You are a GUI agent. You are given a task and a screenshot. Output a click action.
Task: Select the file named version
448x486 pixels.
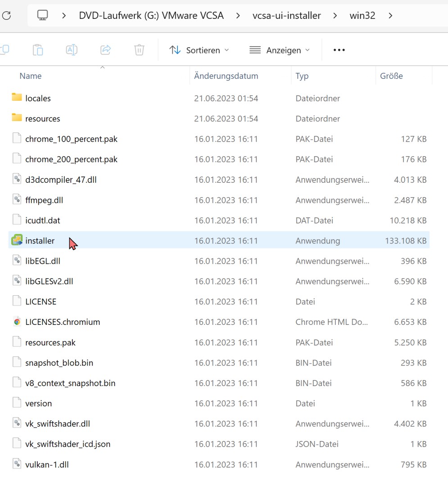coord(38,404)
